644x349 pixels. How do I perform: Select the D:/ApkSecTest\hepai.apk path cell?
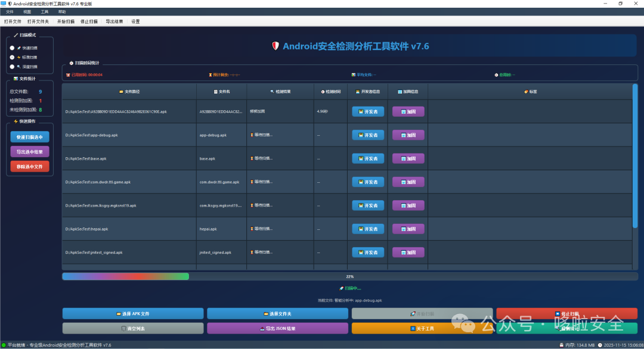pyautogui.click(x=129, y=229)
